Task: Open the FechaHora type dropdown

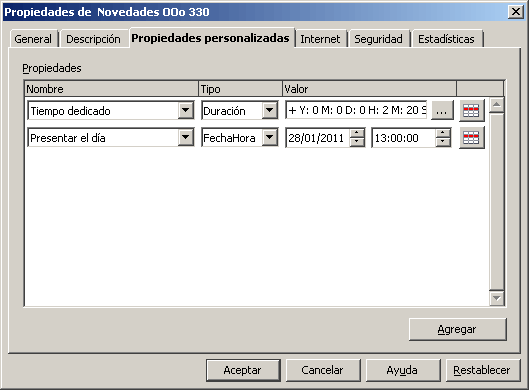Action: coord(270,138)
